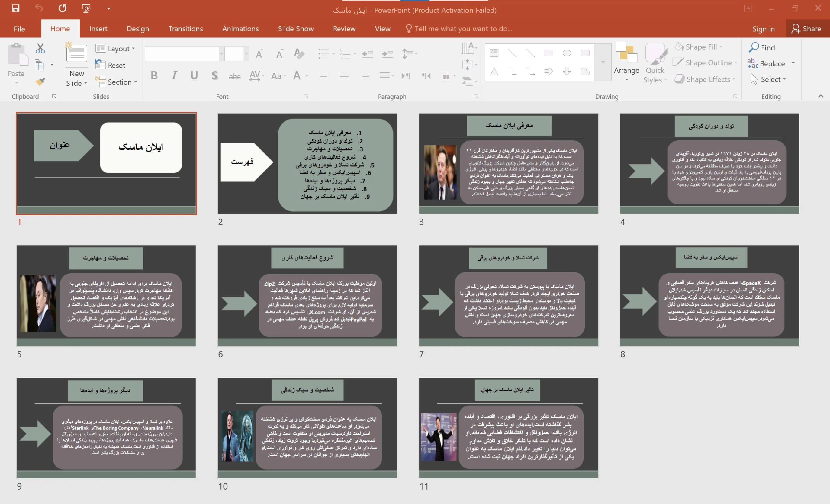Viewport: 830px width, 504px height.
Task: Click Convert to SmartArt icon
Action: (x=470, y=81)
